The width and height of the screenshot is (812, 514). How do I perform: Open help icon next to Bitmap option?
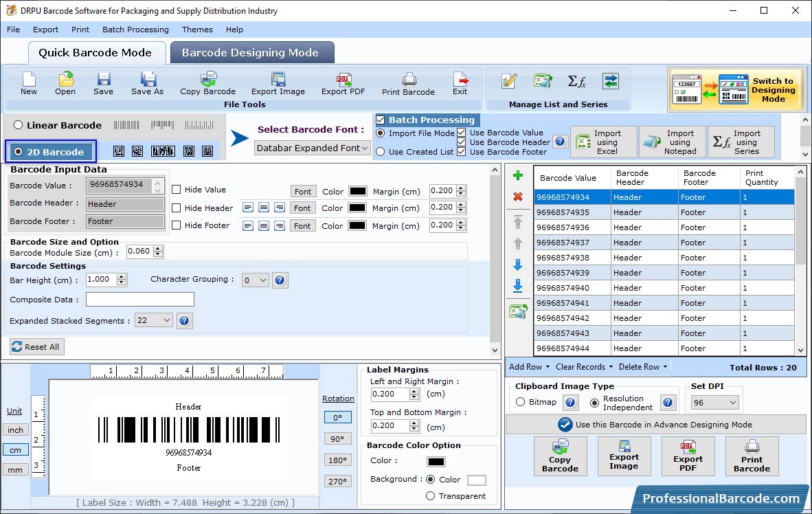[570, 403]
